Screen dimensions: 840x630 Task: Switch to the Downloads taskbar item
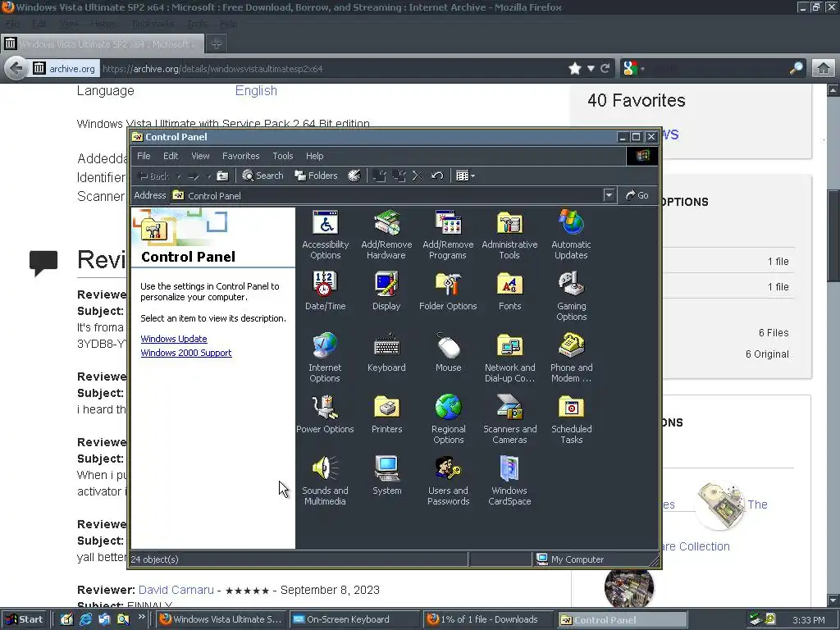488,619
